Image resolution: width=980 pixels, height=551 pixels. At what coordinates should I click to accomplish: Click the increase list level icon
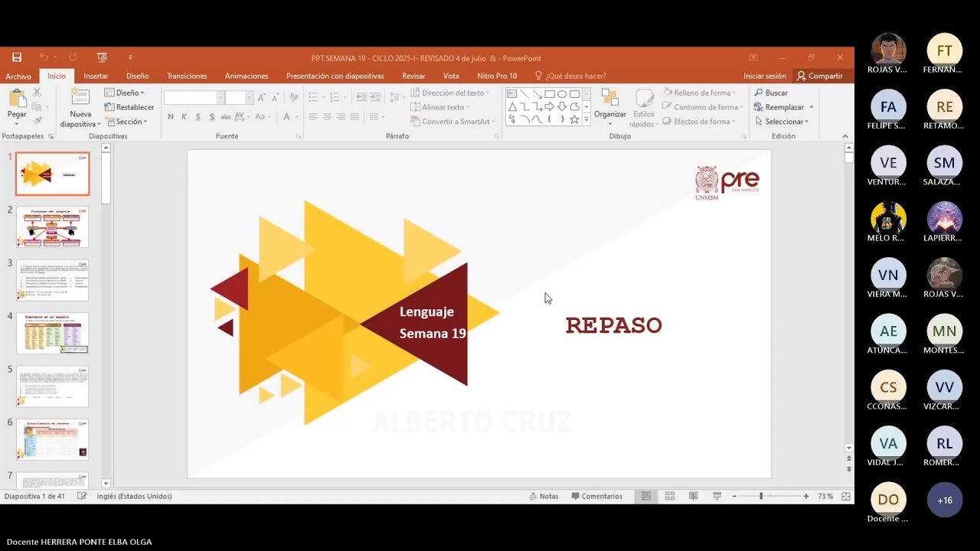[375, 98]
